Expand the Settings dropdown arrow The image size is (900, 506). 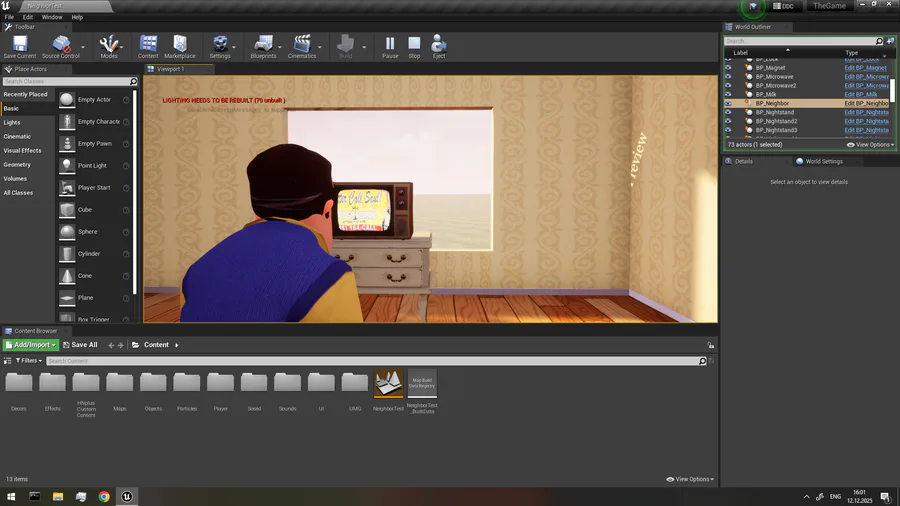(x=234, y=47)
